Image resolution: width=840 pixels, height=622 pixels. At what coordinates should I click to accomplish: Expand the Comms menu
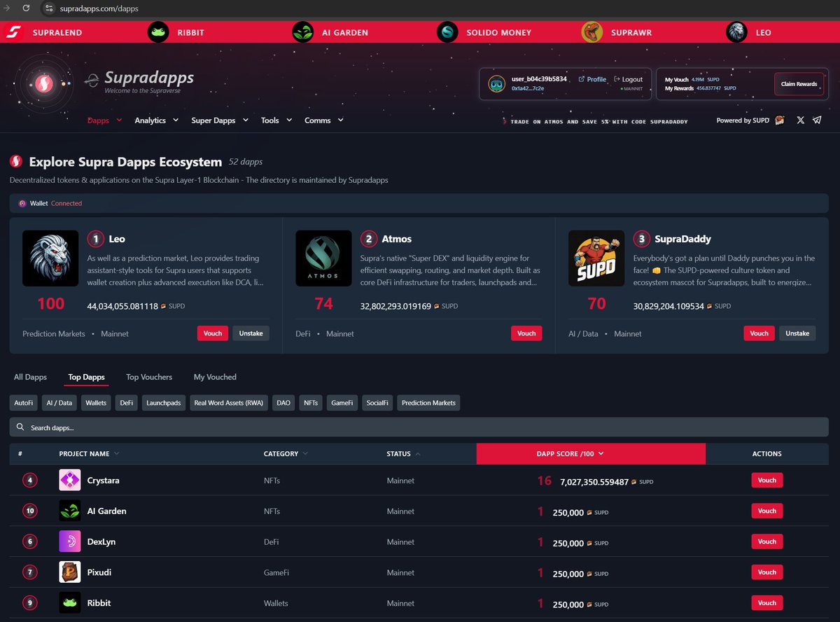(x=324, y=120)
